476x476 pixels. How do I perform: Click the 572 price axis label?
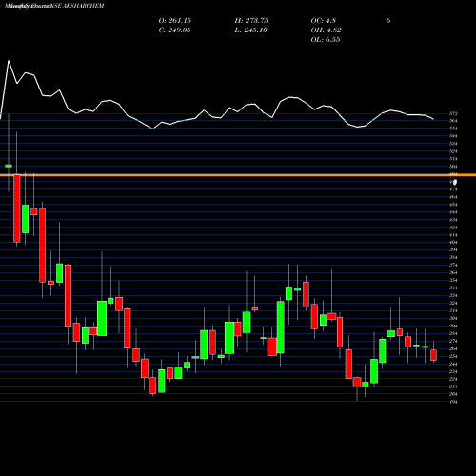[x=453, y=113]
